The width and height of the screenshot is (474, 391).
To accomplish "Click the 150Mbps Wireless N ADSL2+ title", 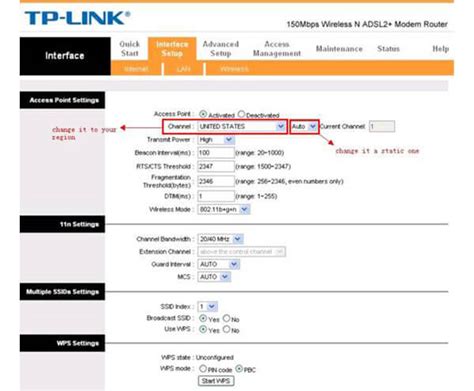I will pyautogui.click(x=367, y=24).
